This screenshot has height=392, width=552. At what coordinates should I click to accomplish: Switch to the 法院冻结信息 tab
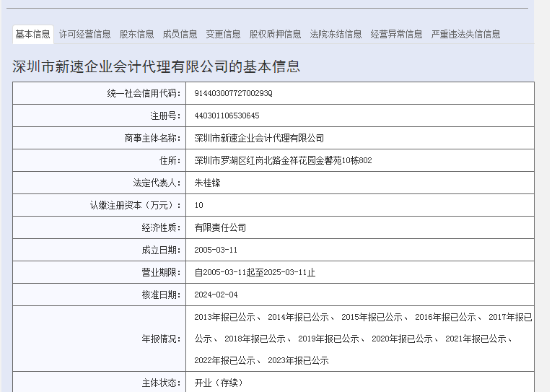tap(336, 34)
